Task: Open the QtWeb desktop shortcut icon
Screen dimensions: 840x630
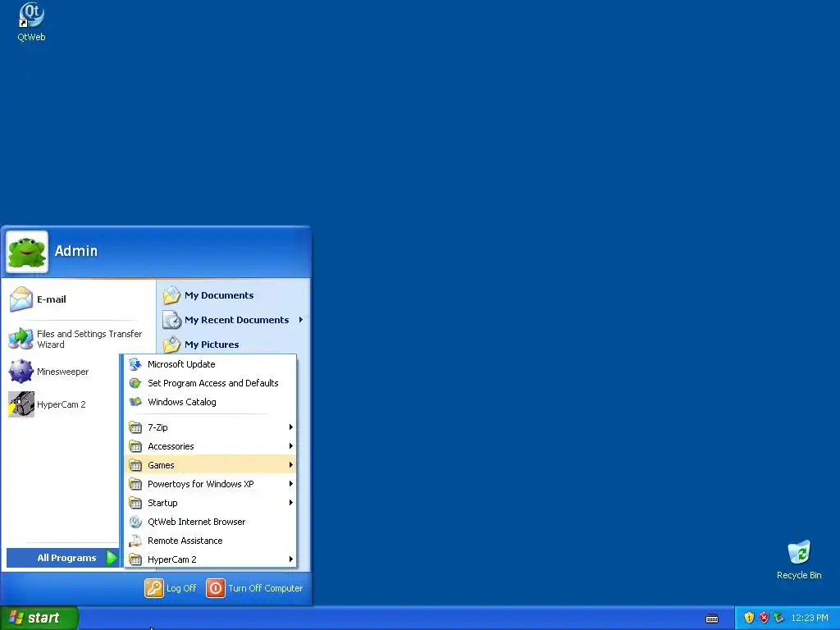Action: tap(31, 15)
